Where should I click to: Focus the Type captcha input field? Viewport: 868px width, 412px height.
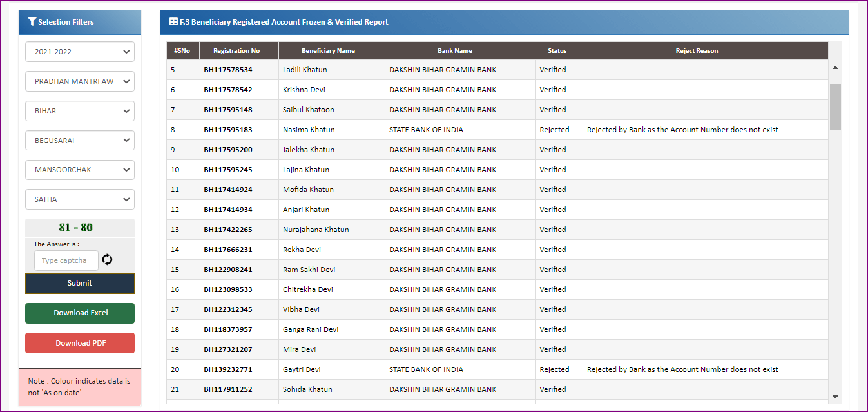[x=66, y=260]
